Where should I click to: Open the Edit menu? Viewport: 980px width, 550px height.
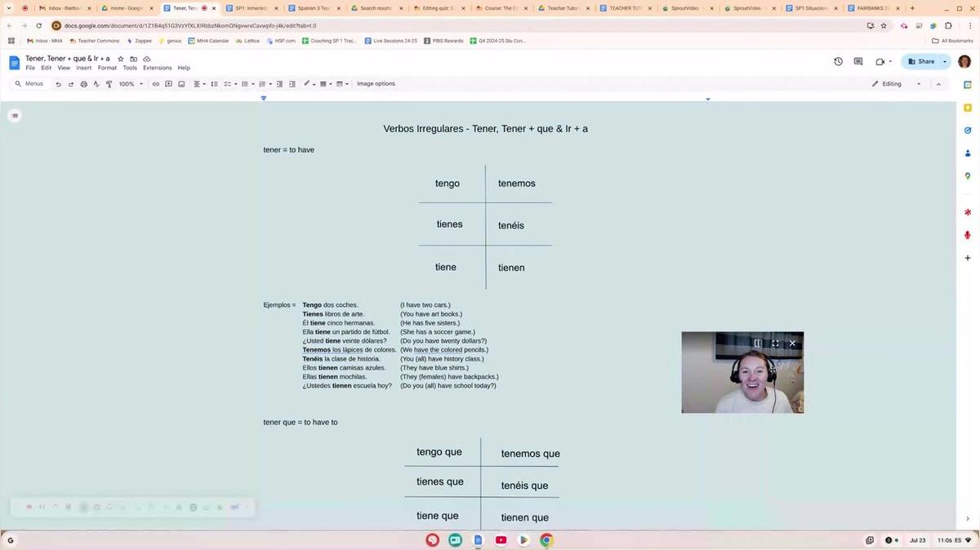(47, 68)
